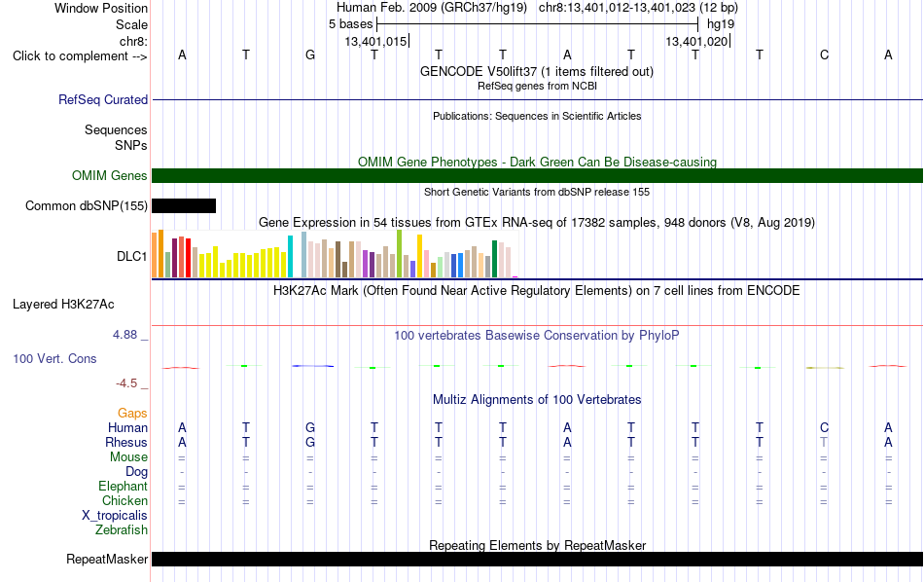
Task: Click the cyan bar in DLC1 expression chart
Action: tap(290, 257)
